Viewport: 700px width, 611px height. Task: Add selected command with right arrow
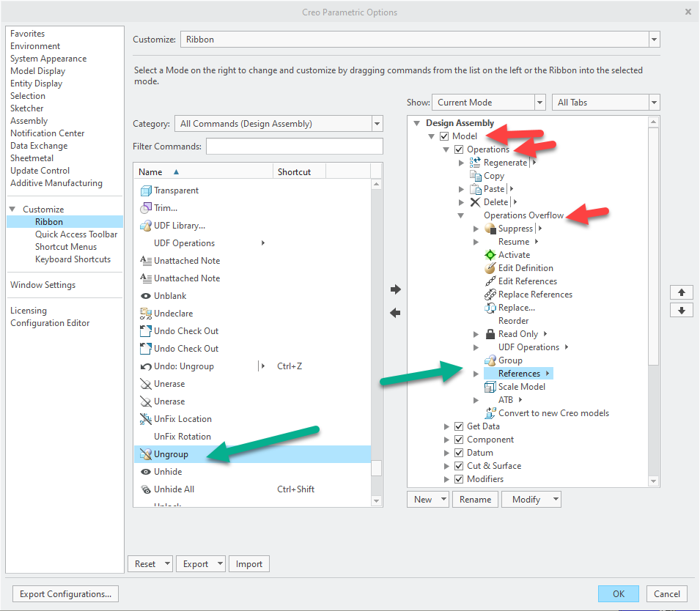396,289
